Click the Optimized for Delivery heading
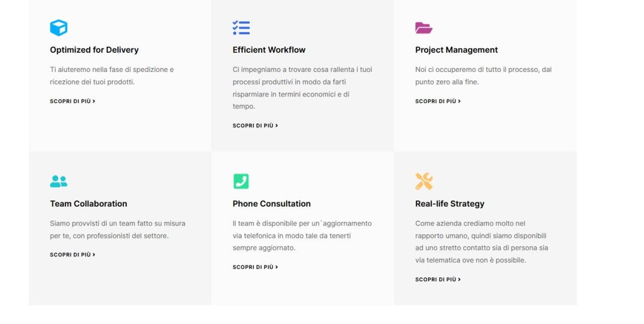The height and width of the screenshot is (324, 644). coord(94,50)
